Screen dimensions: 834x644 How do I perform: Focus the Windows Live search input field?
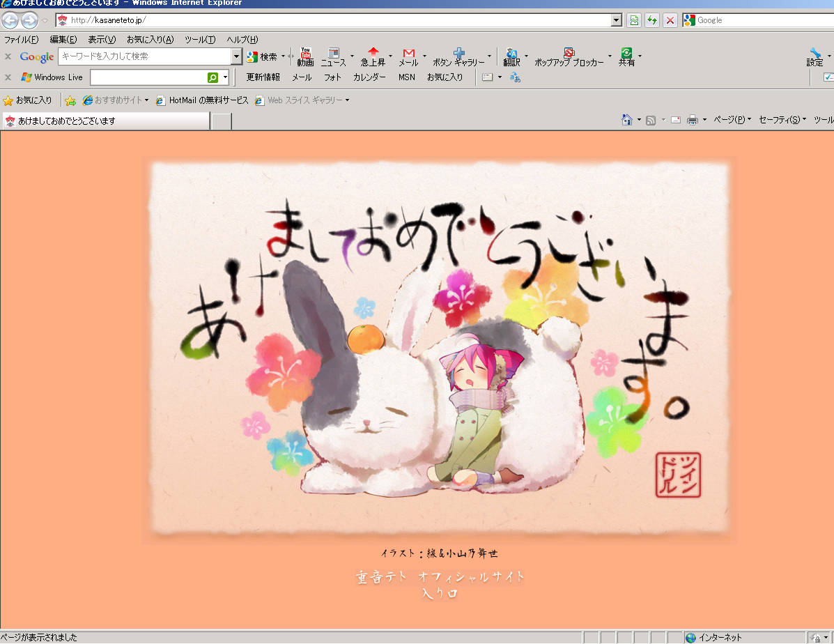coord(149,77)
